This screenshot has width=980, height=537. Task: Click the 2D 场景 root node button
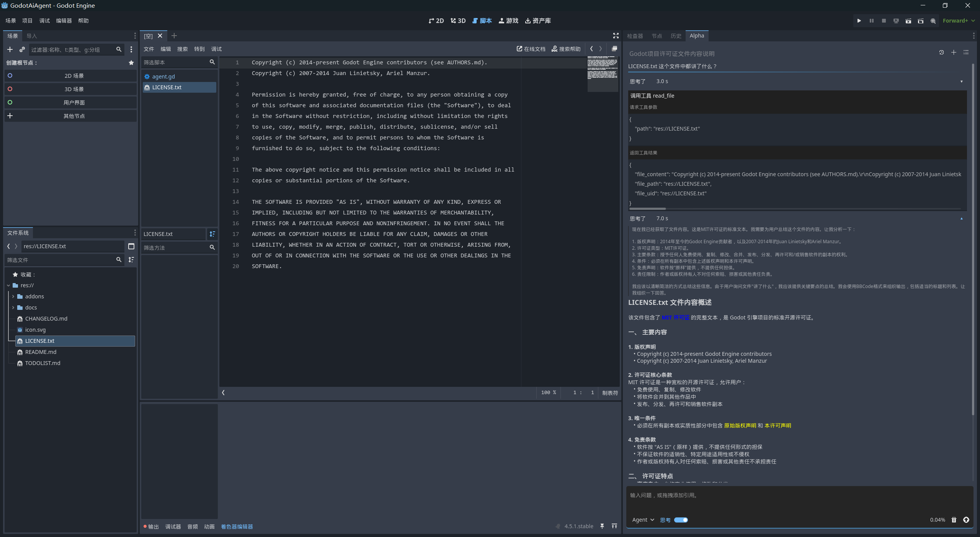74,76
